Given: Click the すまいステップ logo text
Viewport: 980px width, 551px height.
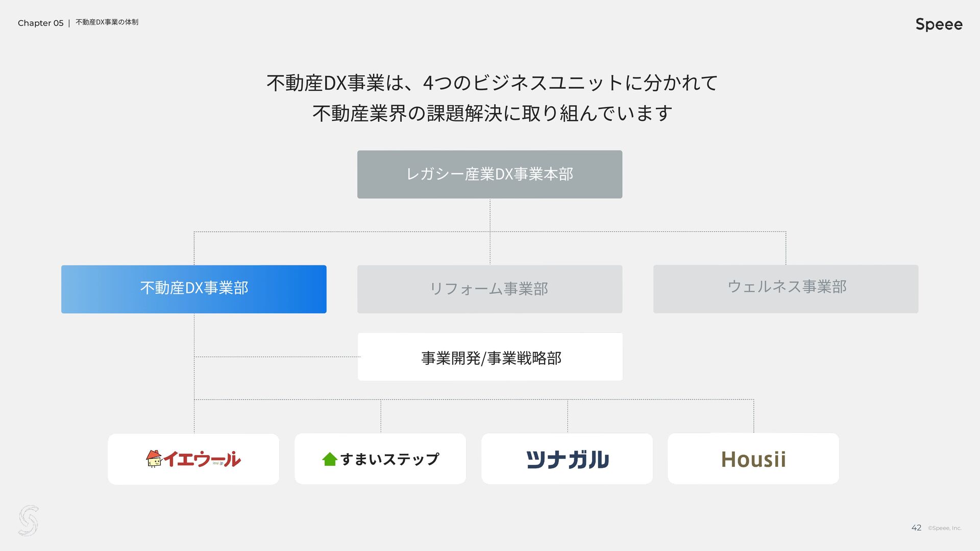Looking at the screenshot, I should tap(389, 459).
